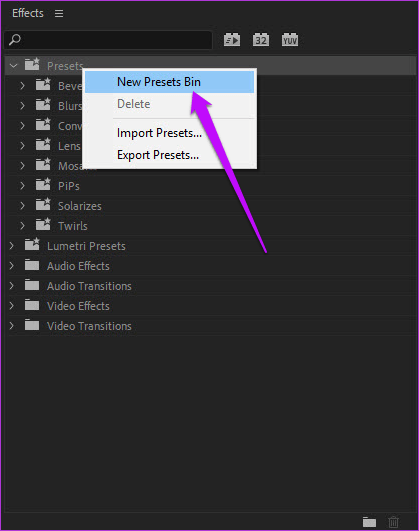The width and height of the screenshot is (419, 531).
Task: Click the New Custom Bin folder icon
Action: pos(369,522)
